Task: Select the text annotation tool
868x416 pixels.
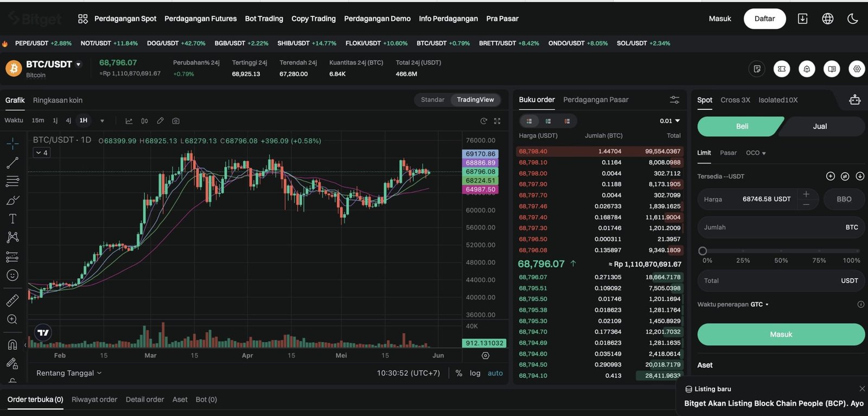Action: pyautogui.click(x=12, y=219)
